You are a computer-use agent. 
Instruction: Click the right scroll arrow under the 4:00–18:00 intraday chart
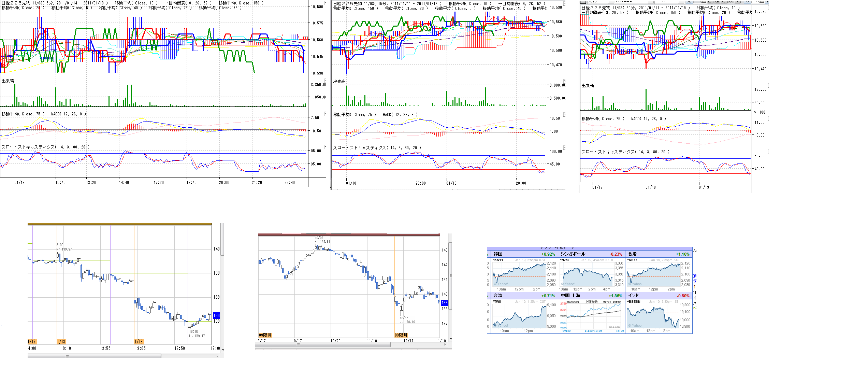[217, 356]
